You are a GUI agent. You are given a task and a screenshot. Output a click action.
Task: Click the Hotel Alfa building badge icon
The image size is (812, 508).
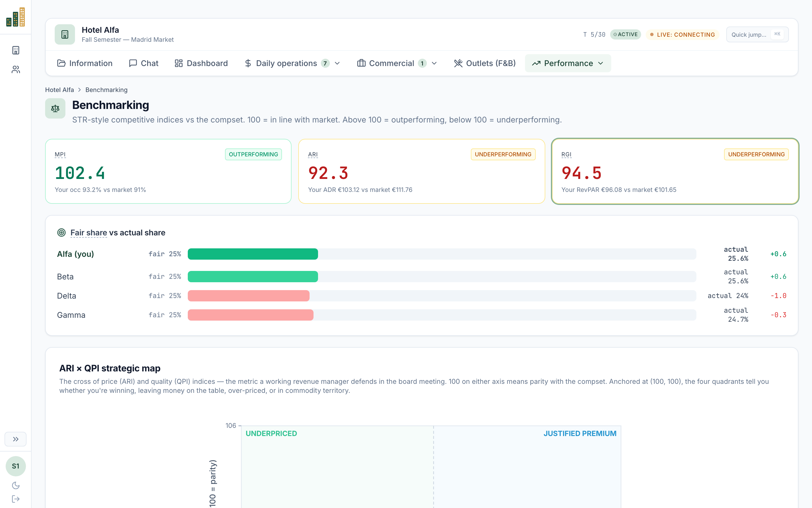[x=65, y=34]
